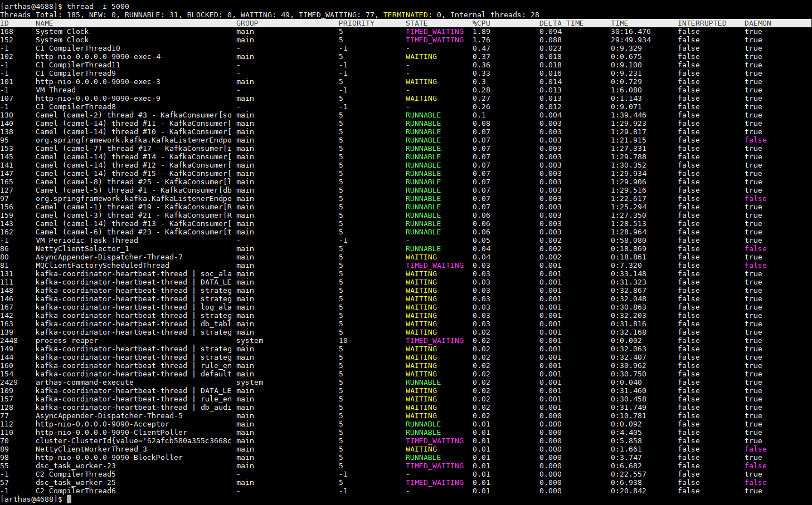Select the http-nio-0.0.0.0-9090-BlockPoller thread name
The height and width of the screenshot is (505, 812).
[x=109, y=458]
